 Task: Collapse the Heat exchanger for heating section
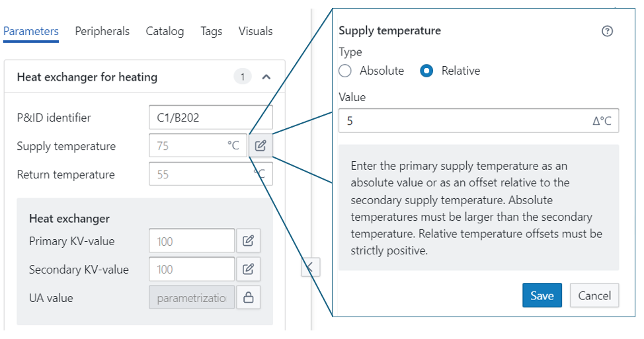tap(266, 77)
